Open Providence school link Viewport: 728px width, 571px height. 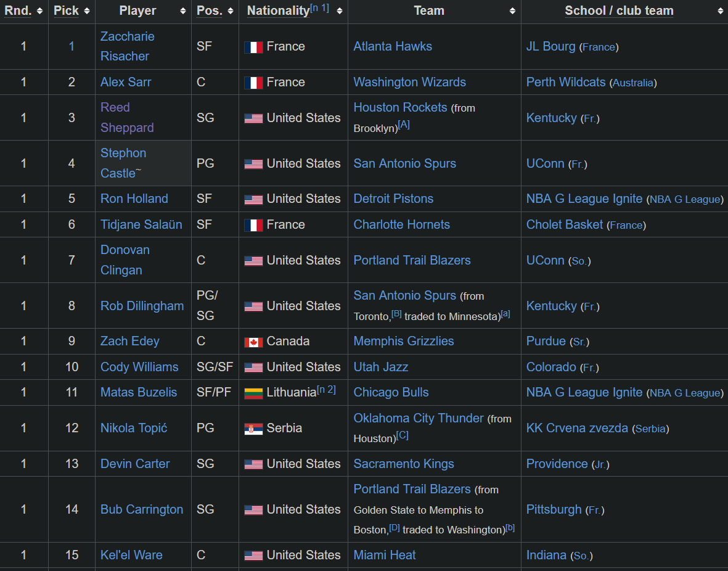click(x=557, y=464)
